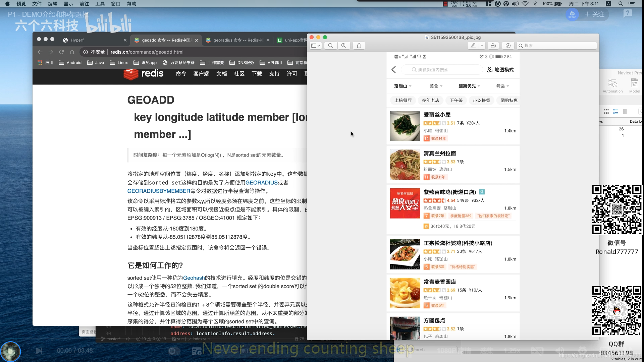Open the 距离优先 sort dropdown
The width and height of the screenshot is (644, 362).
468,86
